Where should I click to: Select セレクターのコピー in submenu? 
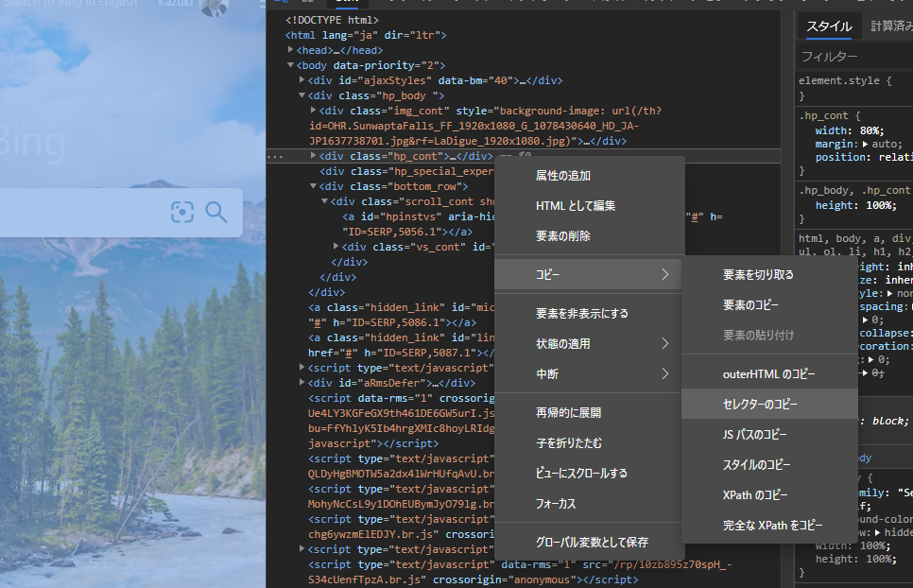[x=769, y=404]
